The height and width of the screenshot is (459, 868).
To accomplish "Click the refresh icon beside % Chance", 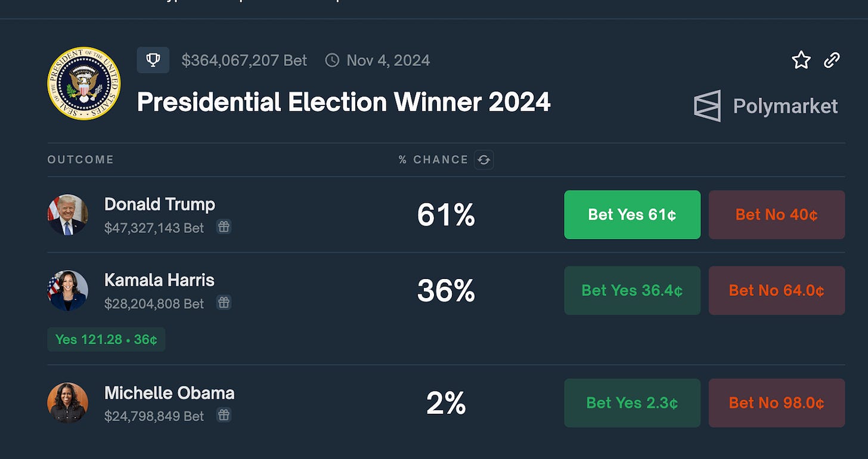I will coord(483,160).
